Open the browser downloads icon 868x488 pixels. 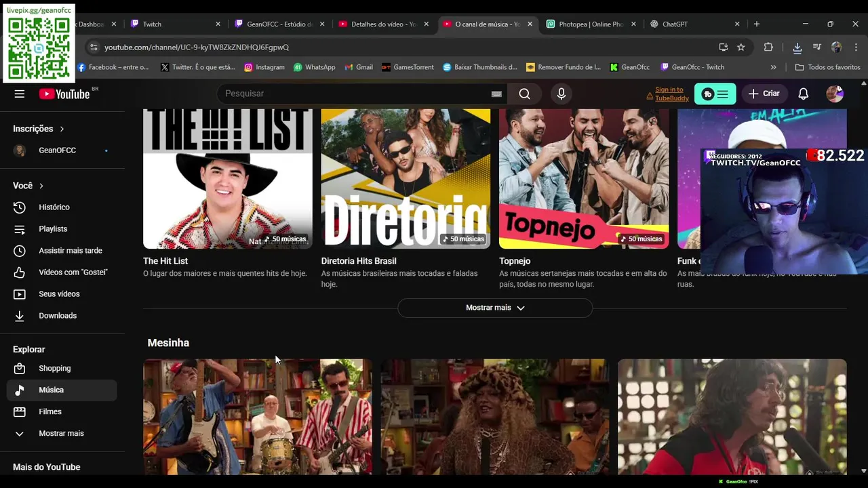[x=797, y=47]
